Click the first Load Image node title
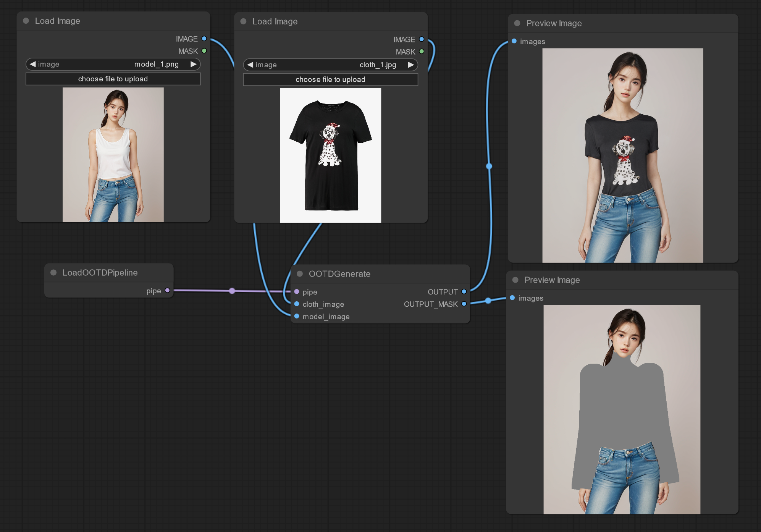Screen dimensions: 761x532 57,21
